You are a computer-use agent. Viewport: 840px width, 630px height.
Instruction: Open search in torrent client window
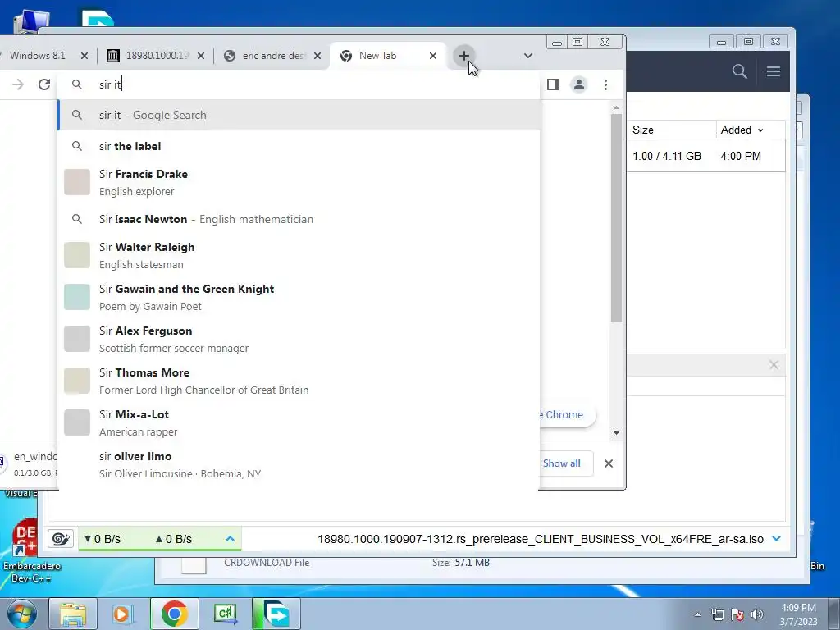click(740, 71)
